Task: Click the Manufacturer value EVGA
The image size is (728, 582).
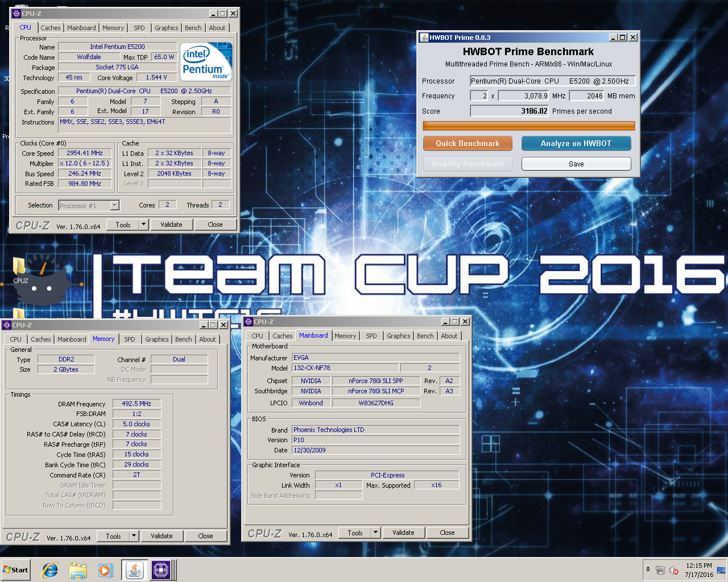Action: 375,357
